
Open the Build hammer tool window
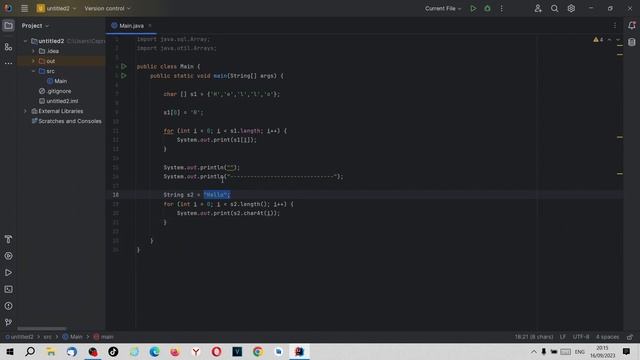click(x=8, y=239)
